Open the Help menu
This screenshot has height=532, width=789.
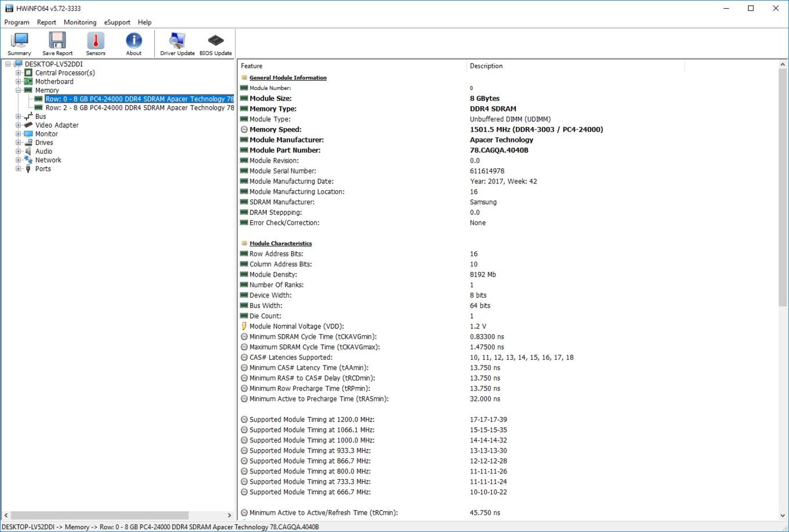(144, 22)
